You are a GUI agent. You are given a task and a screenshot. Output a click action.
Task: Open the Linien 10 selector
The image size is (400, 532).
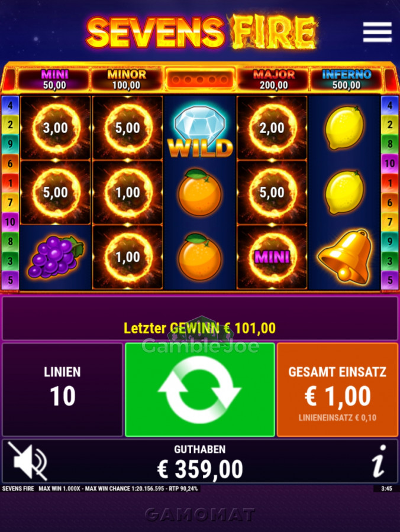pyautogui.click(x=63, y=390)
